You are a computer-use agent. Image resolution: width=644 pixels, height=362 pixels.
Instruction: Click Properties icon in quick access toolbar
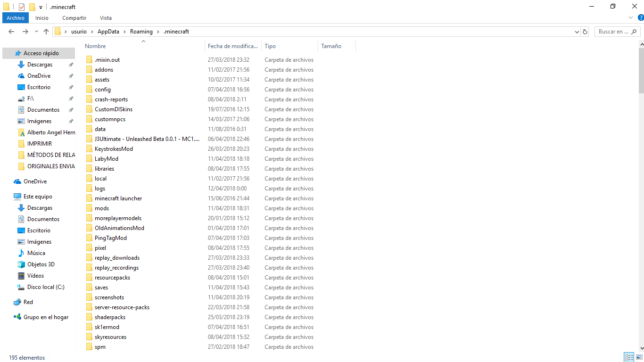click(x=22, y=7)
